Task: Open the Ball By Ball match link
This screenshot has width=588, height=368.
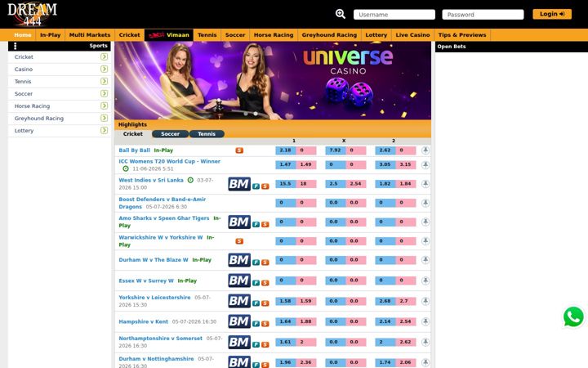Action: [134, 150]
